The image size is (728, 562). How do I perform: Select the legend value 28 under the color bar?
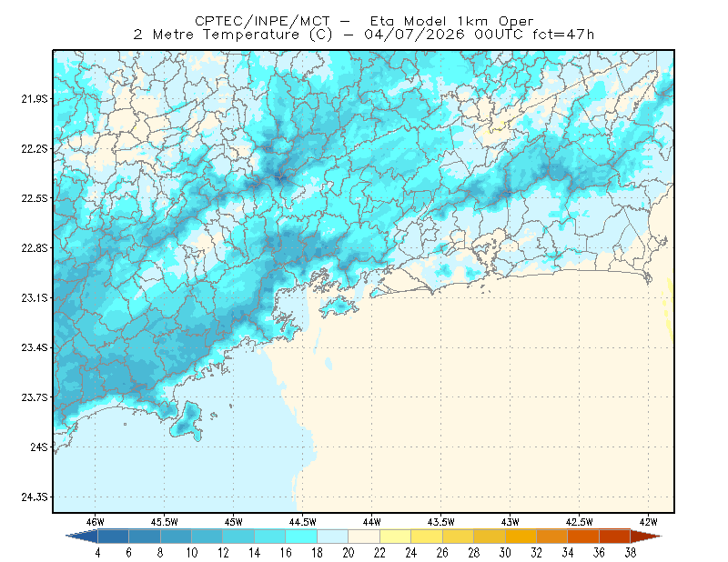pyautogui.click(x=474, y=553)
